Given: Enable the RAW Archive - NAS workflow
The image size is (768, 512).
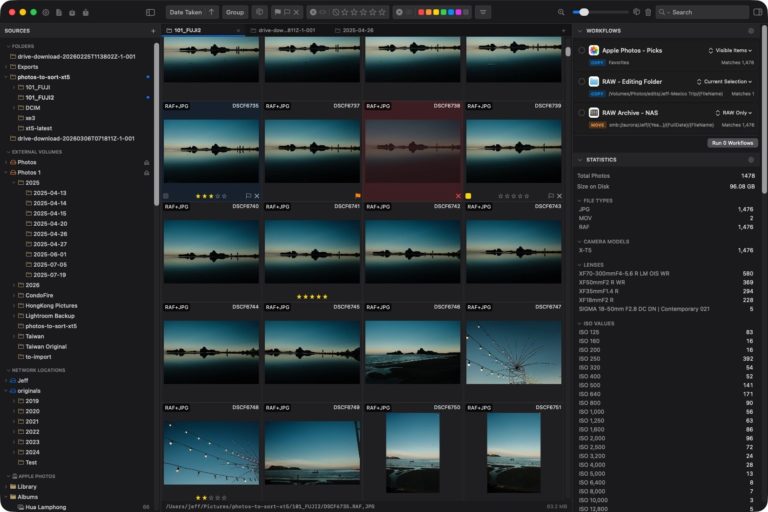Looking at the screenshot, I should [x=581, y=113].
